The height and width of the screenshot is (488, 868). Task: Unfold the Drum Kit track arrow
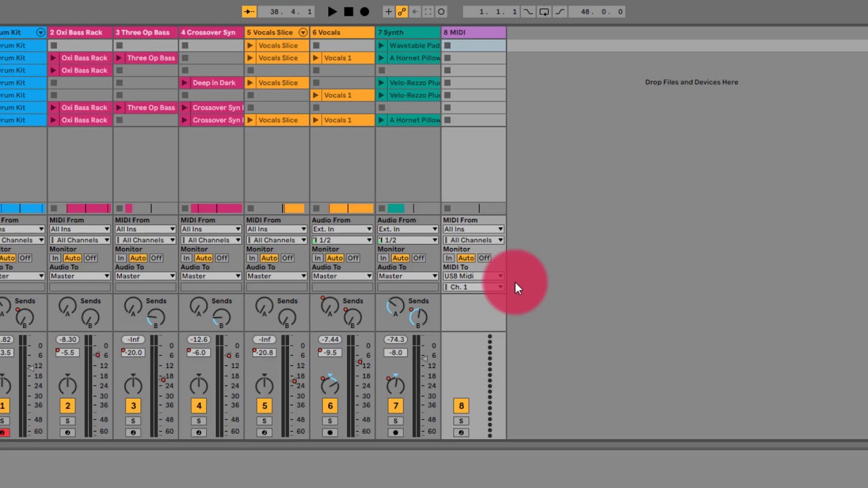[41, 33]
